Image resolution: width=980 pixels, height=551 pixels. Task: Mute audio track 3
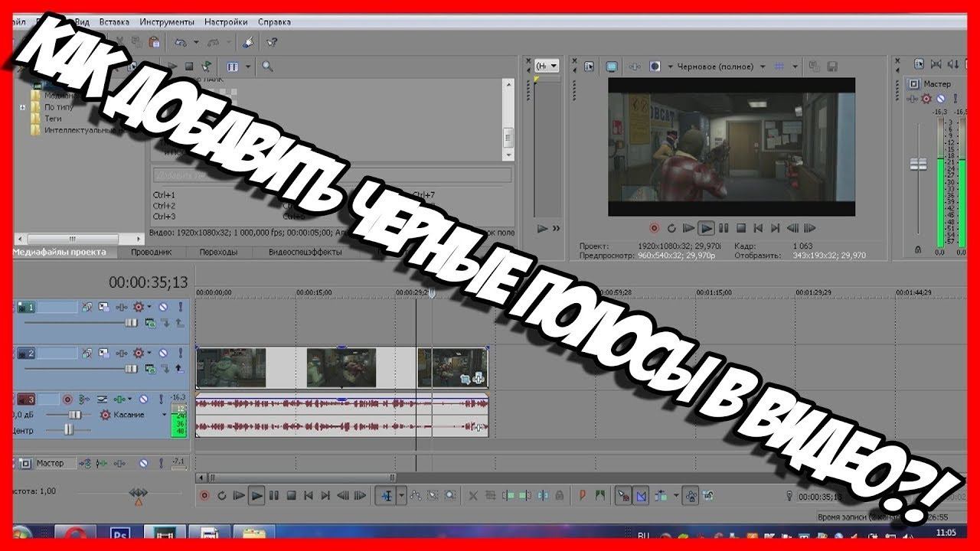[143, 399]
